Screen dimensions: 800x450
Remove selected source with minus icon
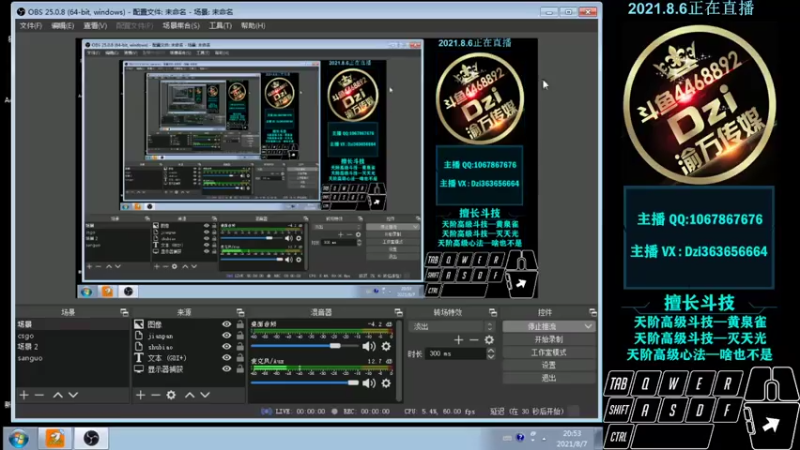[x=156, y=395]
